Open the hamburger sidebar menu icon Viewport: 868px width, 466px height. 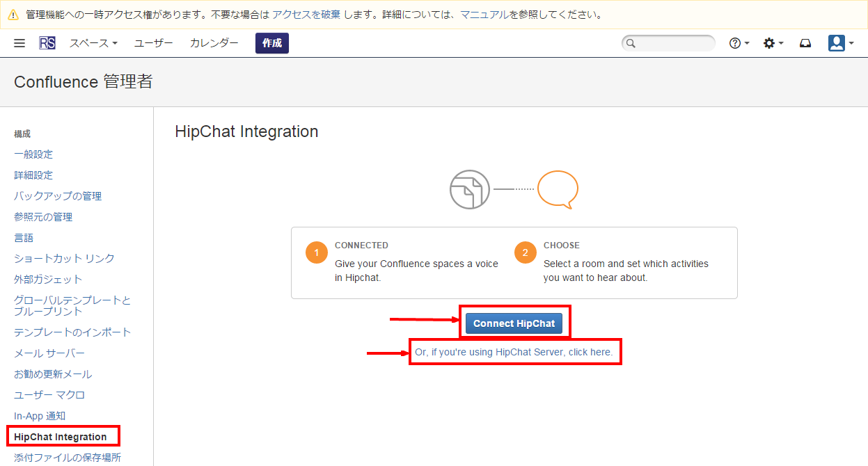coord(19,43)
